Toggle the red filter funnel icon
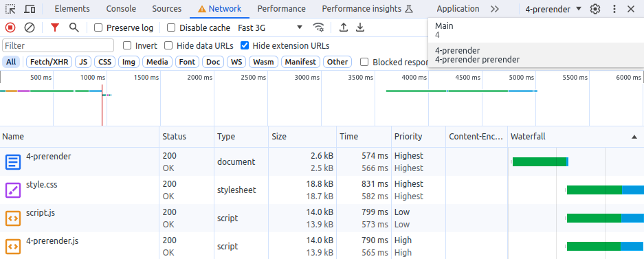This screenshot has height=259, width=644. 54,27
